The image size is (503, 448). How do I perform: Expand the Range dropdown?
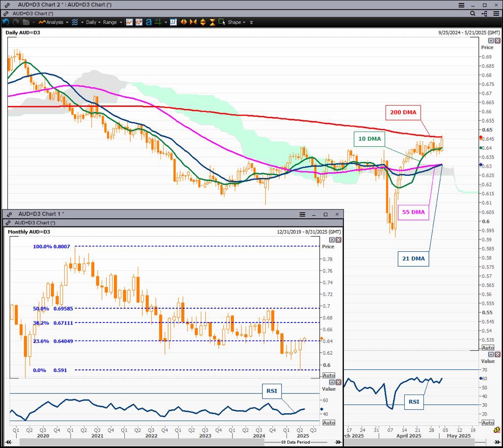coord(112,22)
